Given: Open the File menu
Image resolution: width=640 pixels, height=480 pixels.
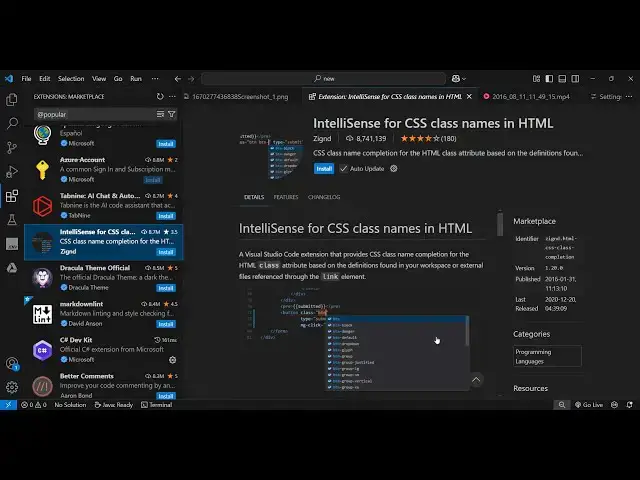Looking at the screenshot, I should tap(27, 78).
